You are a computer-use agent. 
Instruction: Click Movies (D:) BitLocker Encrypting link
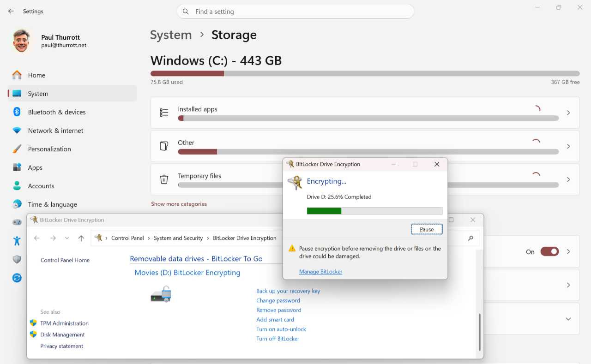187,273
